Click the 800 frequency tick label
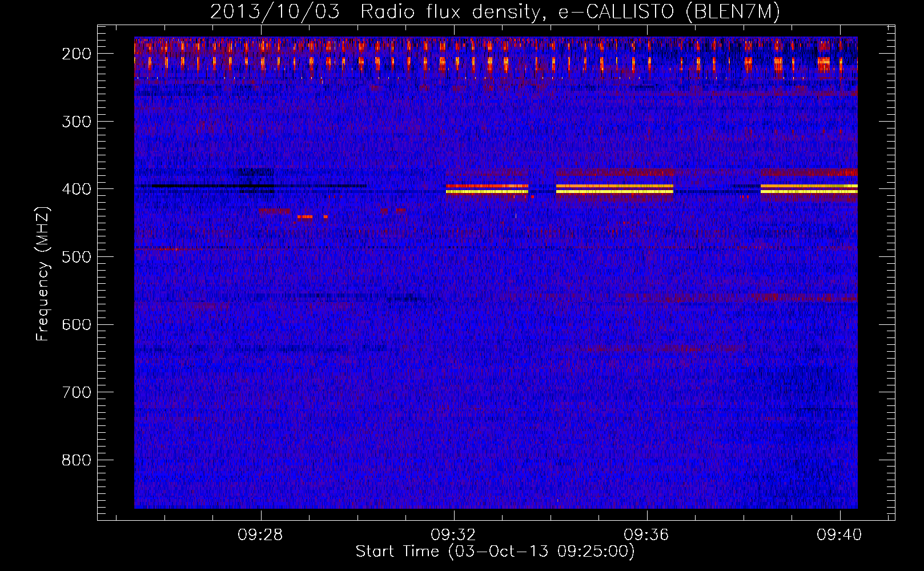The height and width of the screenshot is (571, 924). click(76, 460)
